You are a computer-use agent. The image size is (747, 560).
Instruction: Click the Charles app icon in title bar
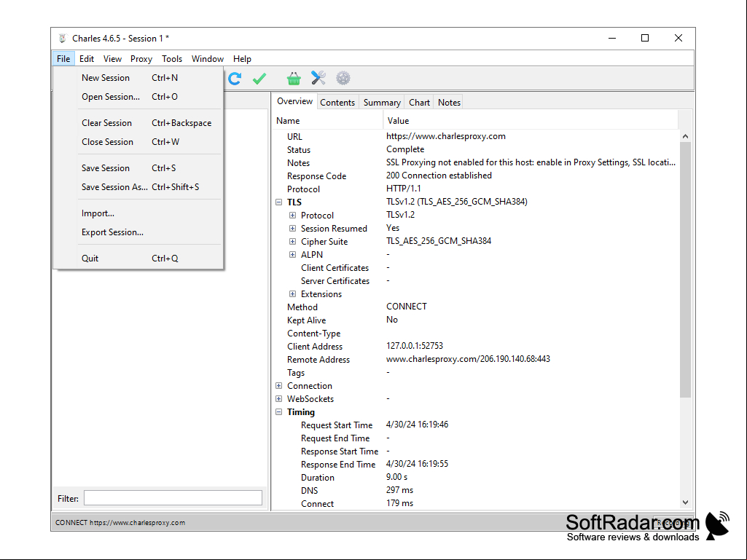(x=63, y=39)
